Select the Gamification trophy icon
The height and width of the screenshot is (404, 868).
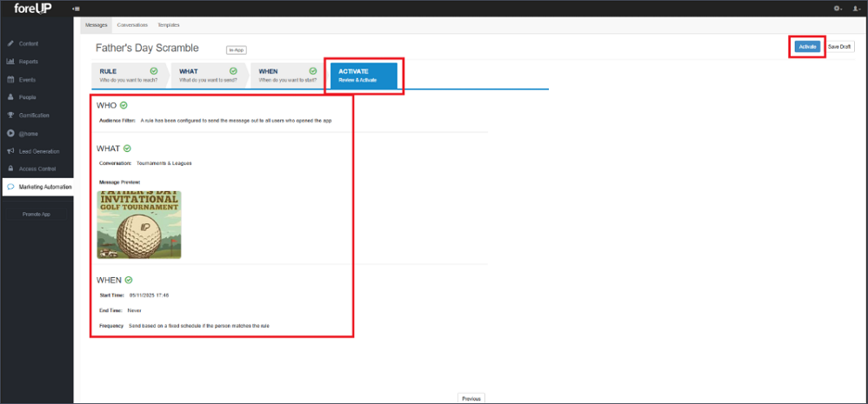(10, 116)
